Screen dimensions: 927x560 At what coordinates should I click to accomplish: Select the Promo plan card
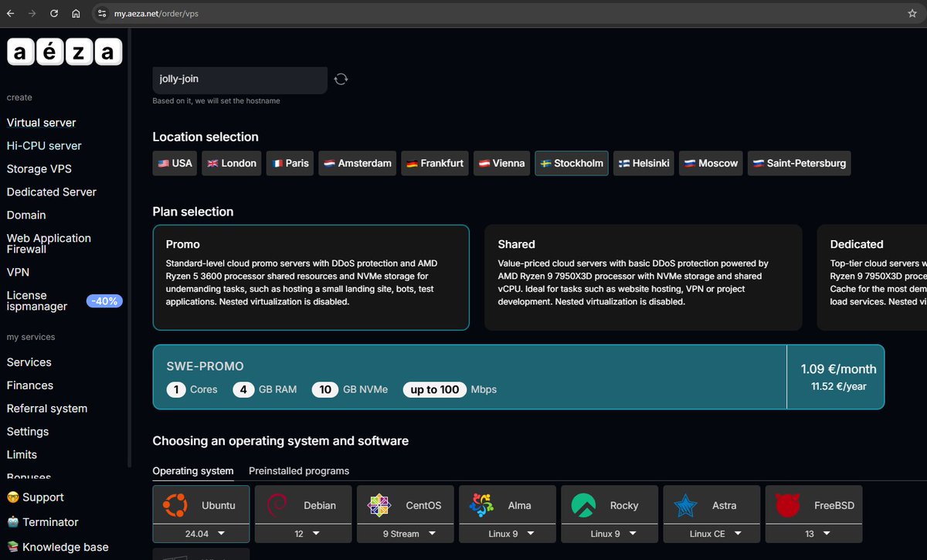click(311, 277)
